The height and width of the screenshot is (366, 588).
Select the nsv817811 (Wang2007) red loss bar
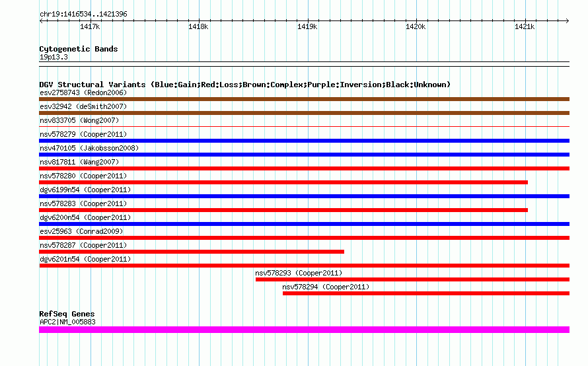(304, 168)
